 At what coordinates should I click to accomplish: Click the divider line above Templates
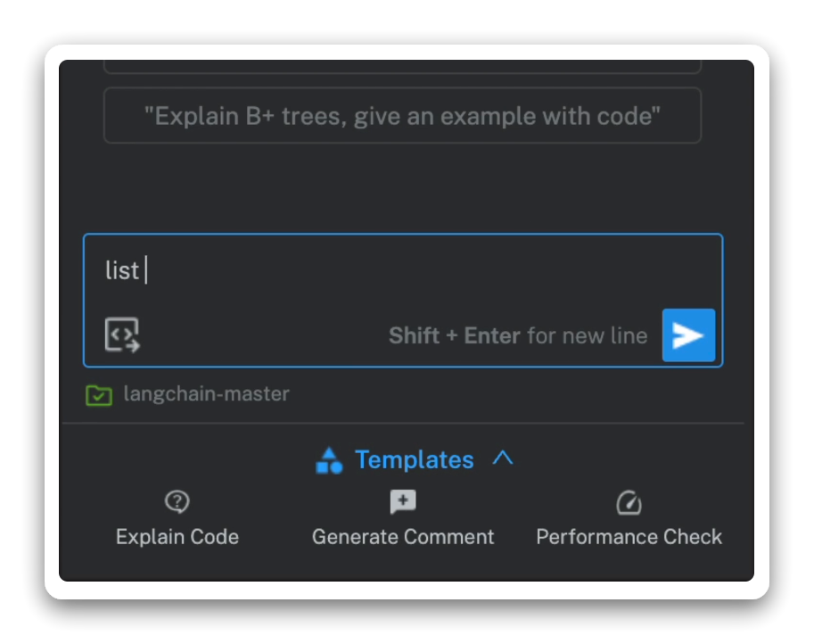coord(402,423)
